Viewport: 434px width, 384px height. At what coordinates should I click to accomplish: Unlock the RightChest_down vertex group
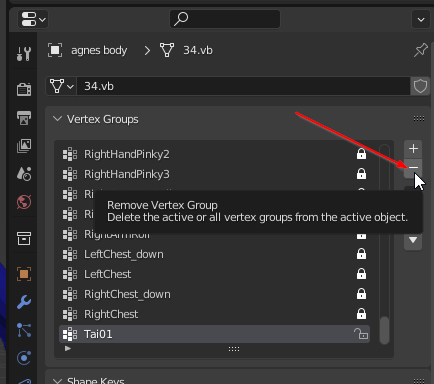pos(361,294)
